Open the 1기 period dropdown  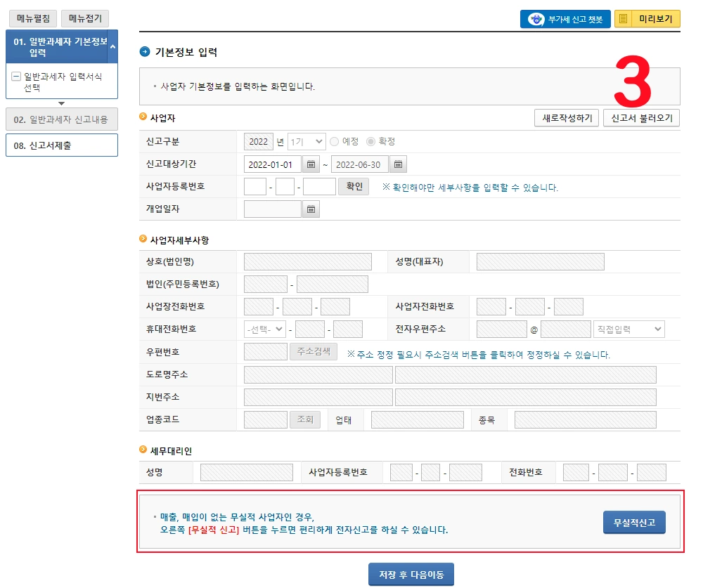click(305, 141)
